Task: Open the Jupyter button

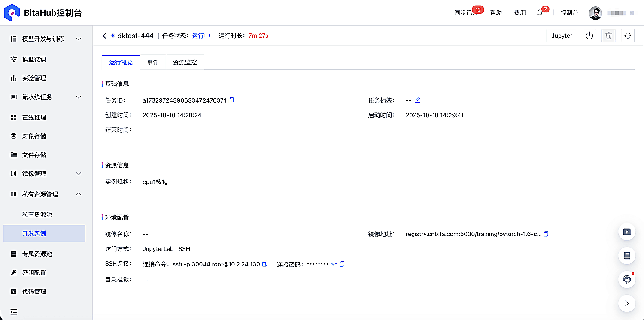Action: [562, 36]
